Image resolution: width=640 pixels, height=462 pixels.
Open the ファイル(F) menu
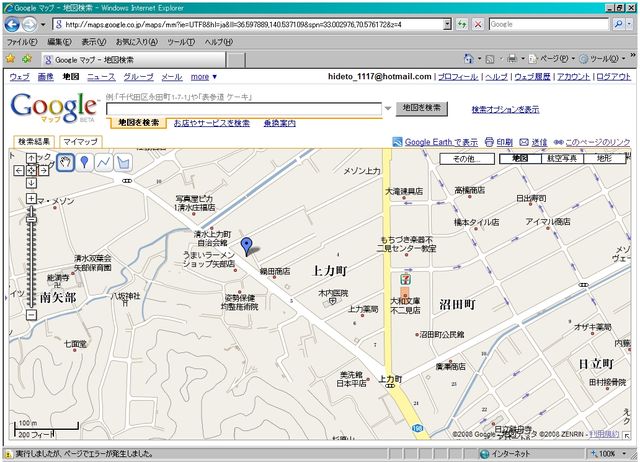click(x=22, y=42)
